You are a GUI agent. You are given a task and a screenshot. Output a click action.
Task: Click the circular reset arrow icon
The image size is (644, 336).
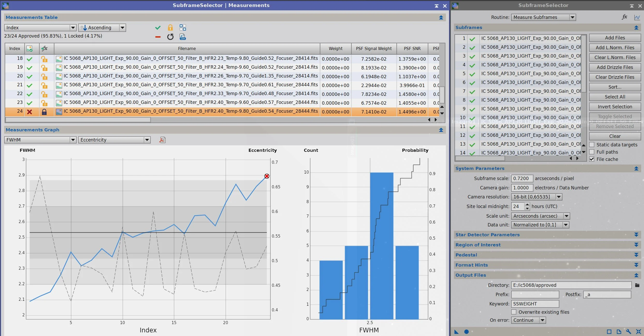[x=170, y=37]
